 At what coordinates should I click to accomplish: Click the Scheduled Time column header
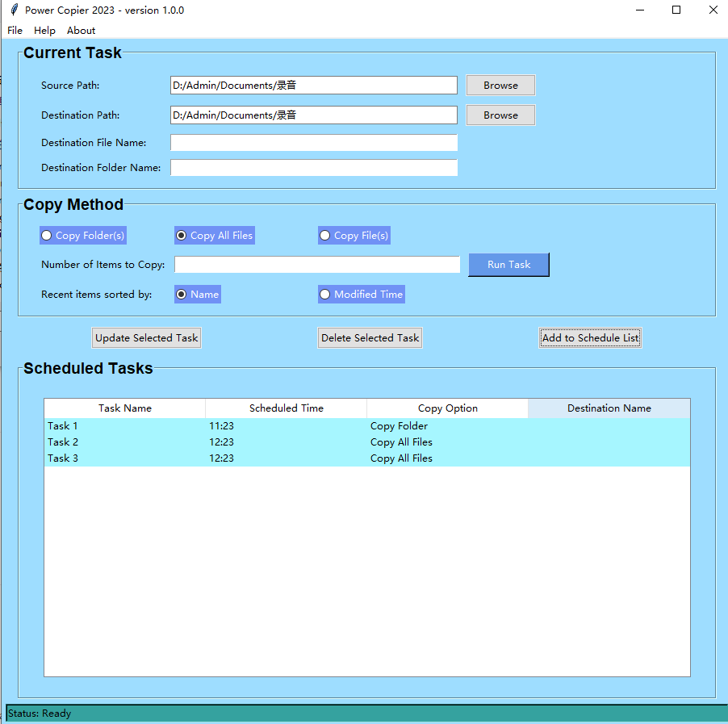click(x=286, y=408)
